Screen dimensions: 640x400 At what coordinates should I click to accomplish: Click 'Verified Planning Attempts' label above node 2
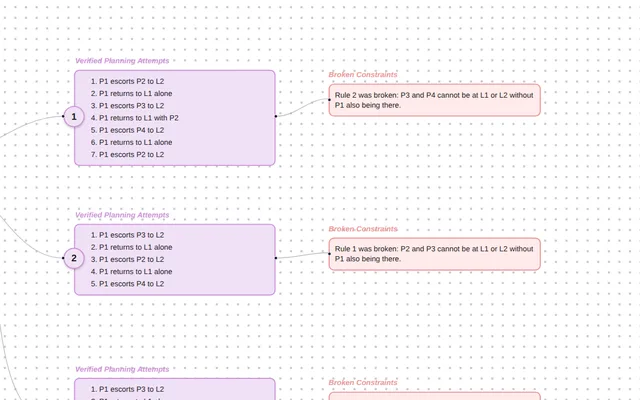pos(122,215)
